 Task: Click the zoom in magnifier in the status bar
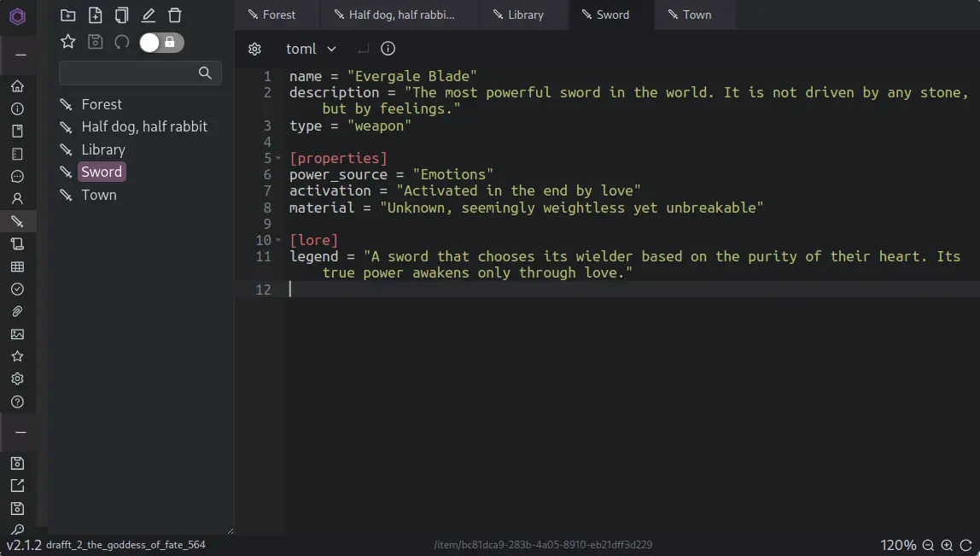pos(946,545)
